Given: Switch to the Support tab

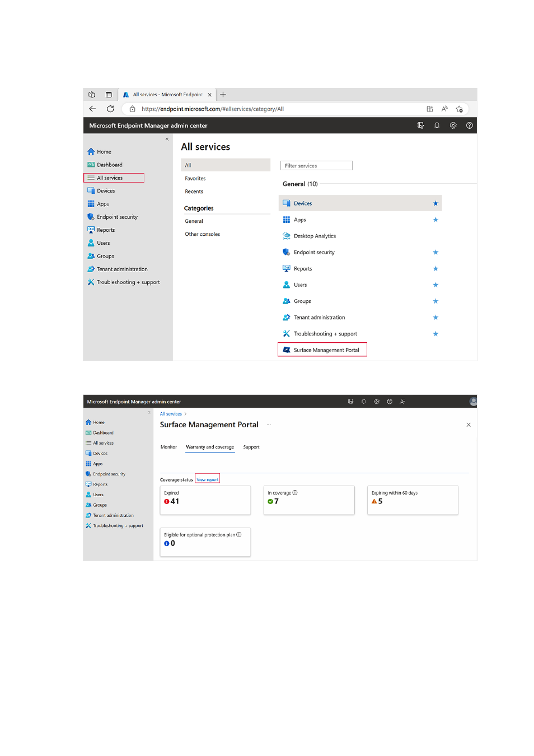Looking at the screenshot, I should (251, 447).
